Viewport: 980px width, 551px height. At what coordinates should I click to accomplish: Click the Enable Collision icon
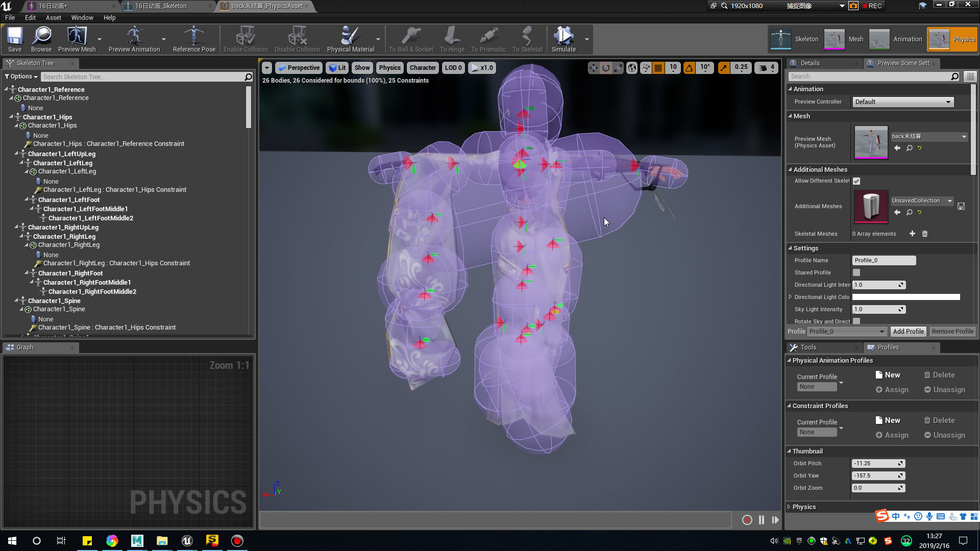[x=246, y=39]
